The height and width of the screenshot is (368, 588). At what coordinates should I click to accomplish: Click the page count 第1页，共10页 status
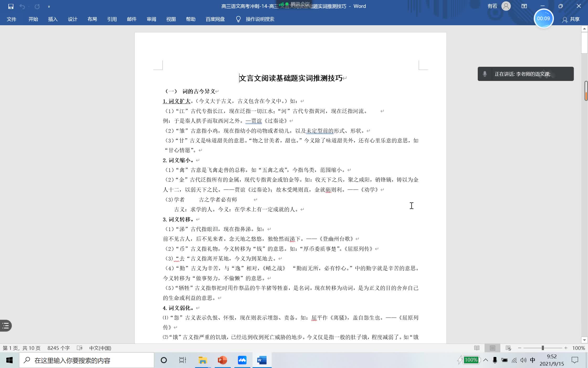click(x=22, y=348)
